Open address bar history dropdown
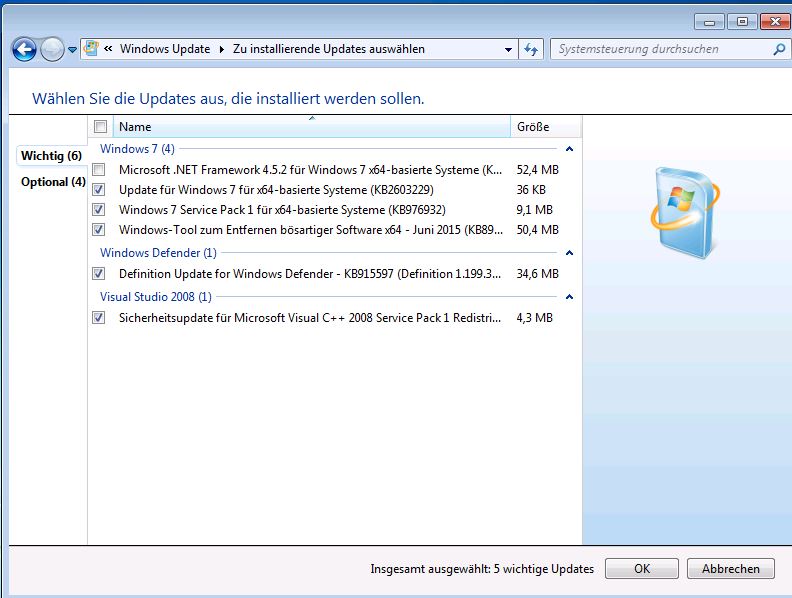 point(508,49)
